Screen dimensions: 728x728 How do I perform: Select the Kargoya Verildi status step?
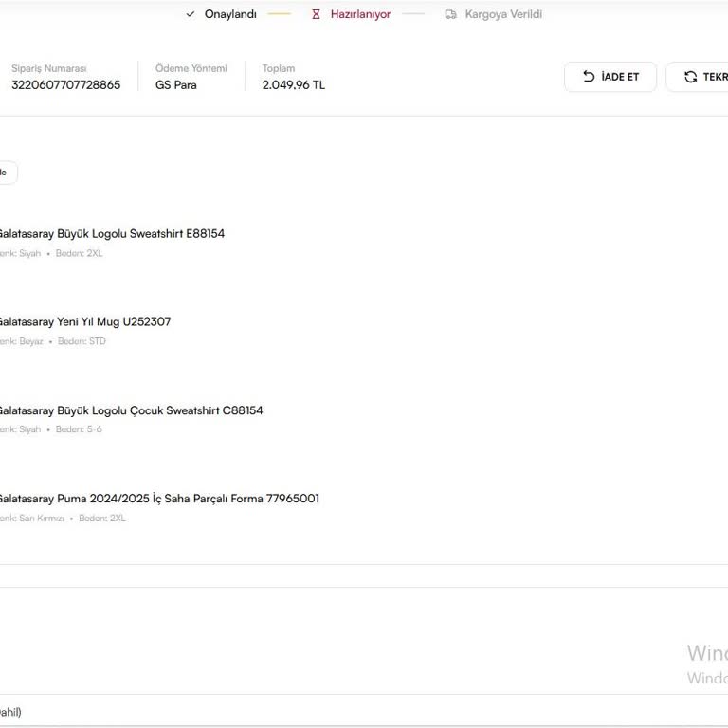pyautogui.click(x=494, y=14)
